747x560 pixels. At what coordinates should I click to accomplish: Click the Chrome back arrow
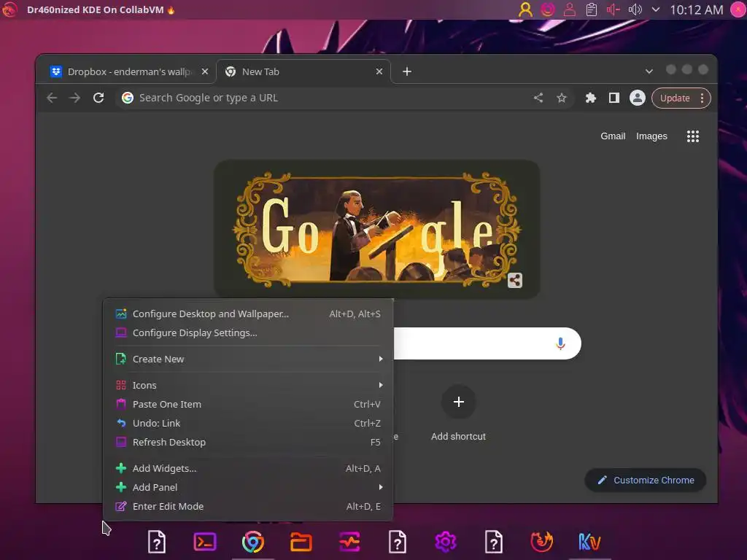pyautogui.click(x=52, y=98)
